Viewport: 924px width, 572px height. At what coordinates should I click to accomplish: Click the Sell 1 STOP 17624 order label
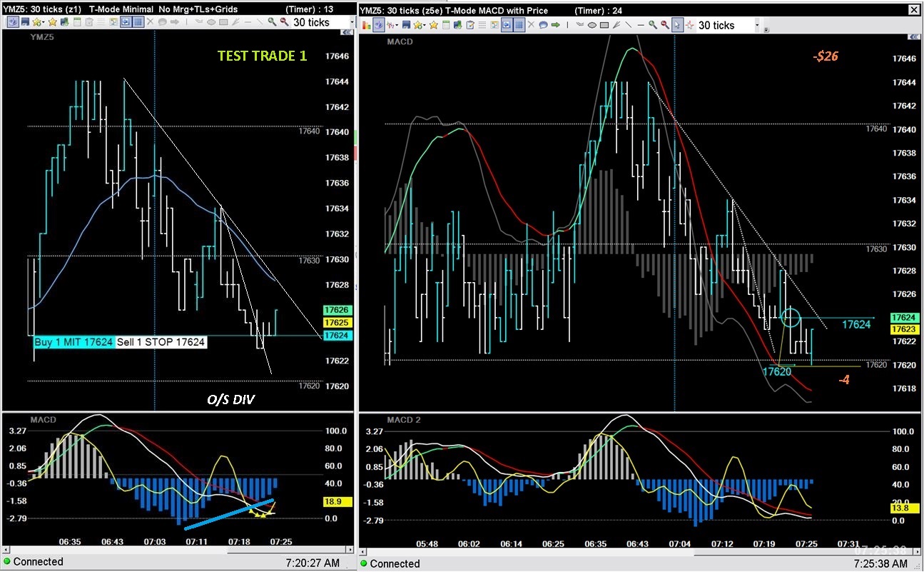161,343
